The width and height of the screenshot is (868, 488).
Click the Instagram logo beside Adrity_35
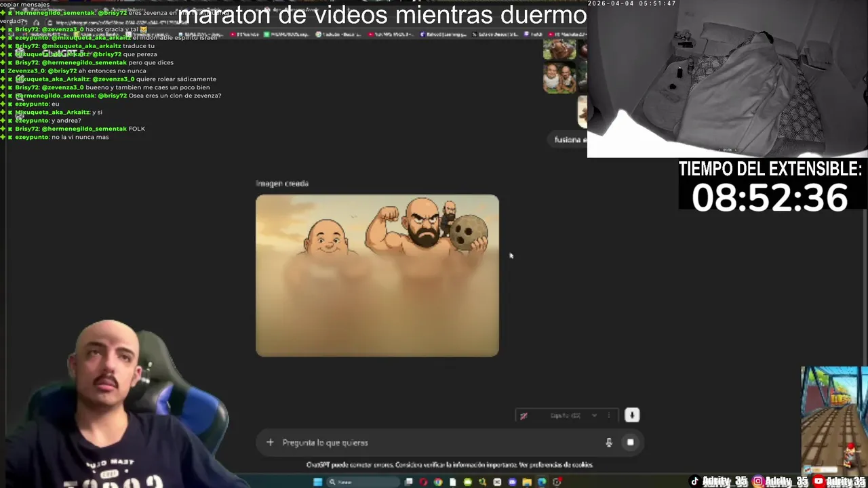(759, 481)
